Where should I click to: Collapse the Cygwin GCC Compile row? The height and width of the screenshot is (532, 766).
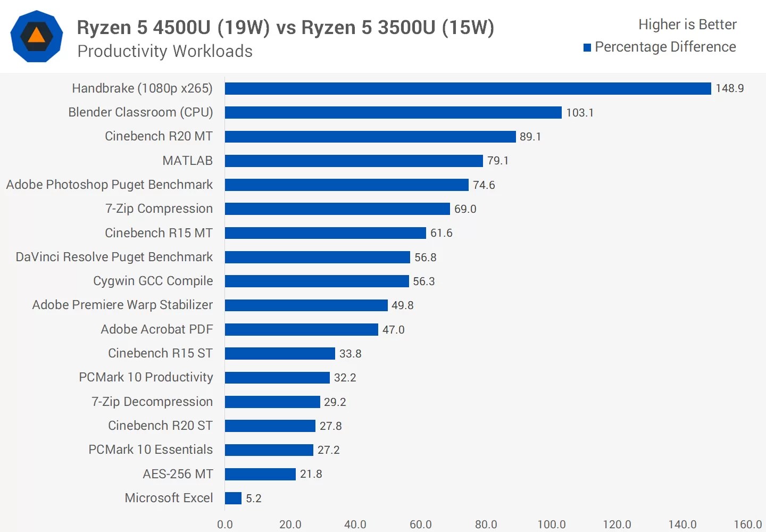[153, 281]
